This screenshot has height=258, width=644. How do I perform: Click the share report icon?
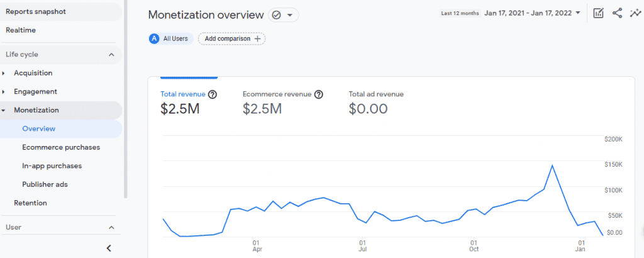click(617, 13)
